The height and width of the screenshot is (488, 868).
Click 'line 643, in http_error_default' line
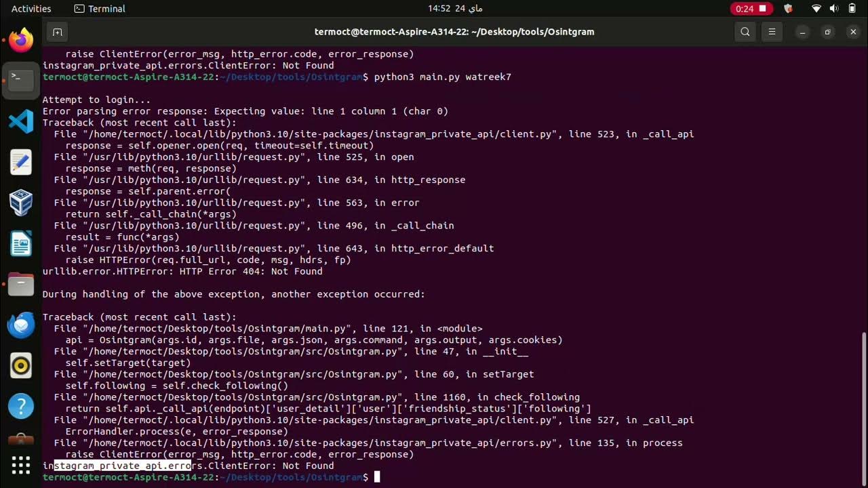pos(274,249)
